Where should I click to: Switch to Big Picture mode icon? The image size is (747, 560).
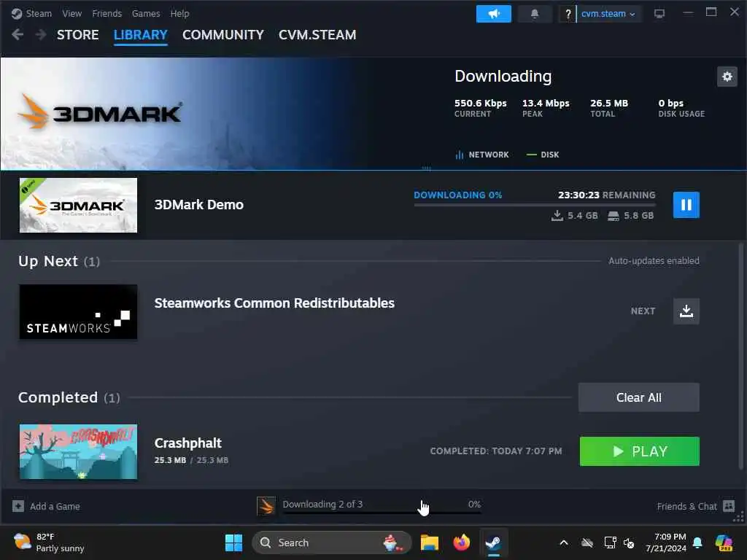click(x=659, y=14)
